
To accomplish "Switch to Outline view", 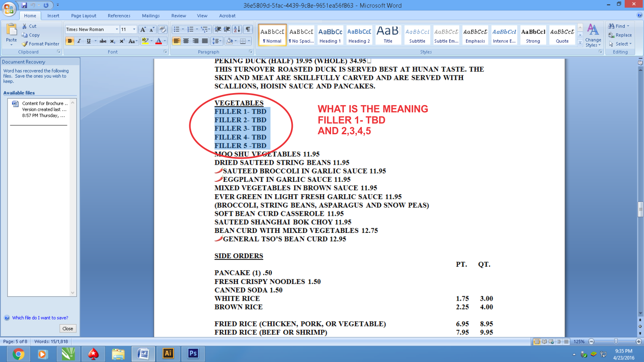I will click(559, 342).
